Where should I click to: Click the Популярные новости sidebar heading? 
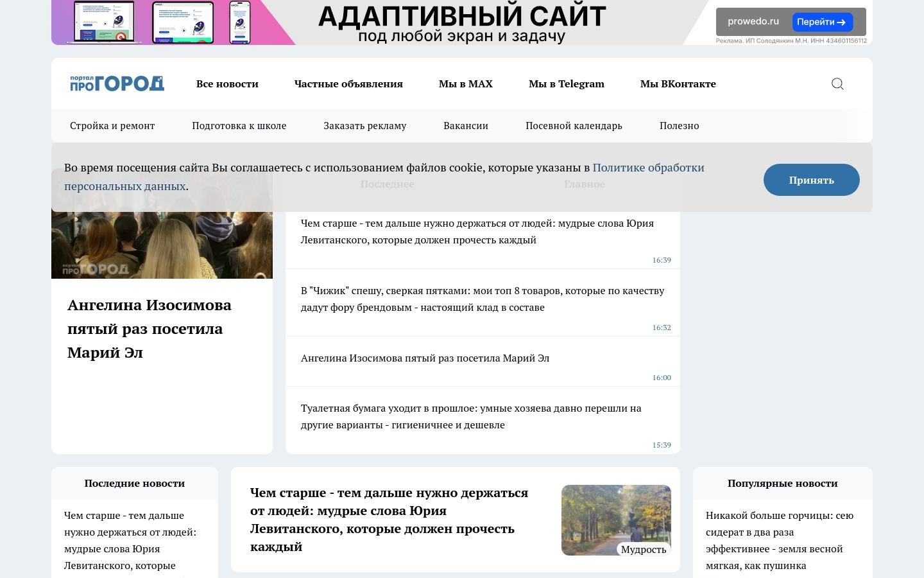783,484
